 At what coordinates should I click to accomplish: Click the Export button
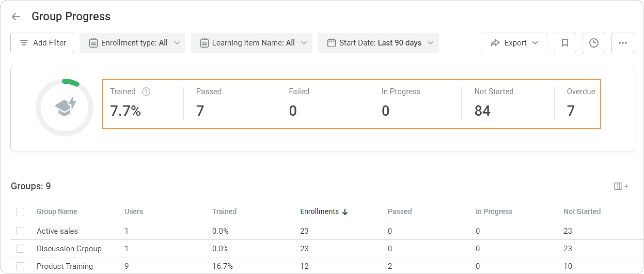coord(514,43)
